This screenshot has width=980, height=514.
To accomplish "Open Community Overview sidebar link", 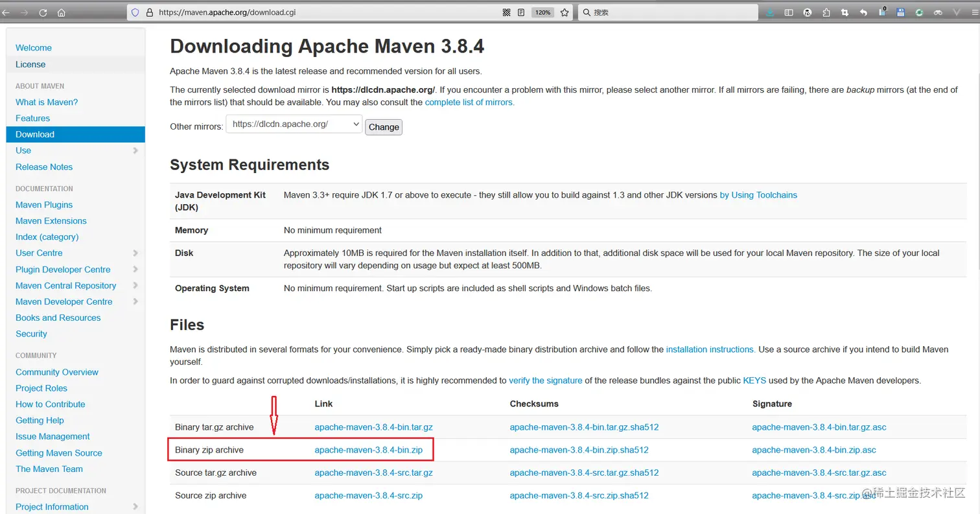I will 57,372.
